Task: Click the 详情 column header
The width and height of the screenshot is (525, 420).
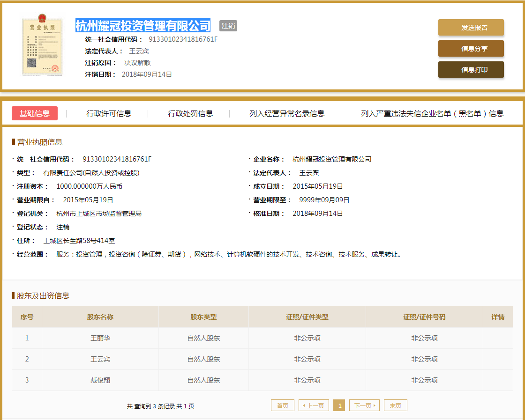Action: [498, 317]
